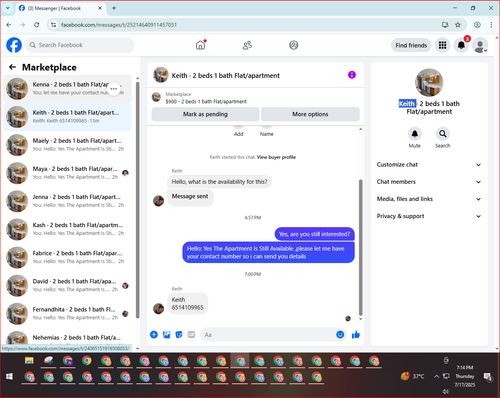
Task: Open the Facebook menu grid icon
Action: [442, 45]
